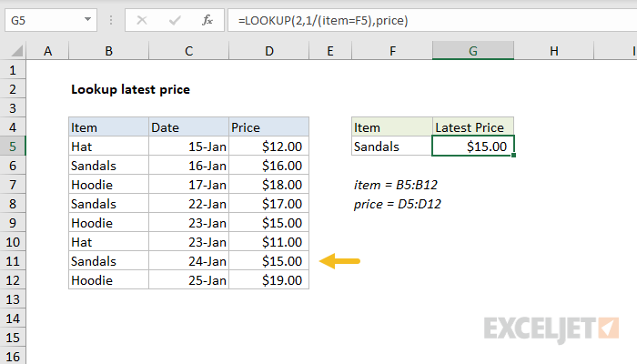Image resolution: width=637 pixels, height=364 pixels.
Task: Select column F header
Action: click(392, 51)
